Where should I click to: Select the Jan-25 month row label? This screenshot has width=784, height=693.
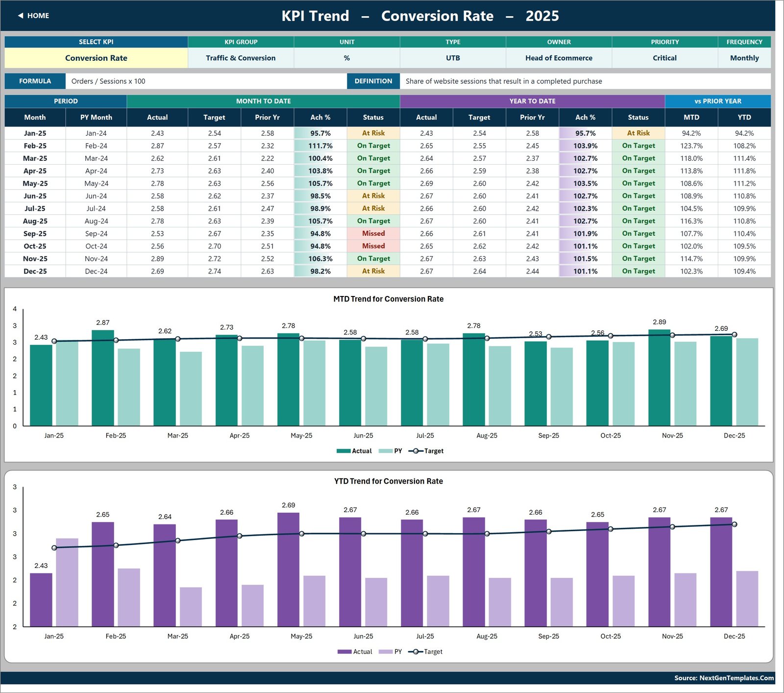tap(35, 133)
